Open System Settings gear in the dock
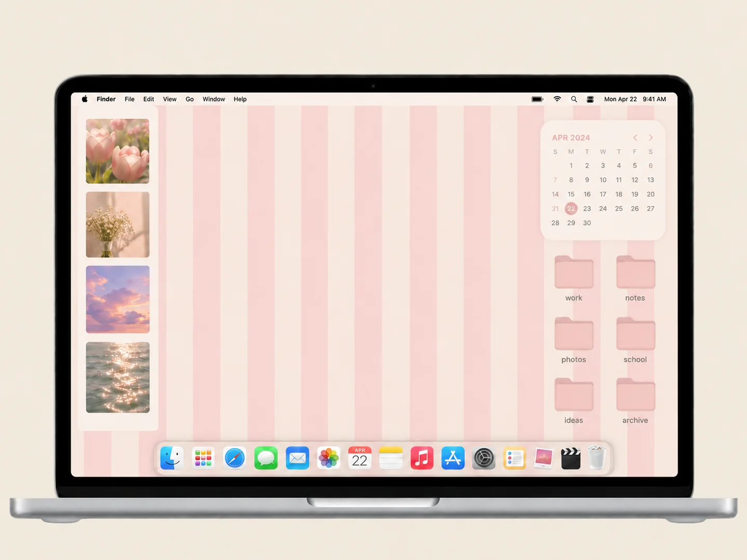This screenshot has width=747, height=560. [484, 458]
